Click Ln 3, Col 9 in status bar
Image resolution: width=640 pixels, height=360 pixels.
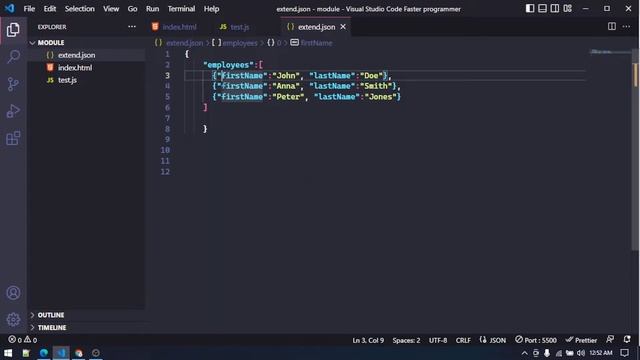tap(368, 340)
